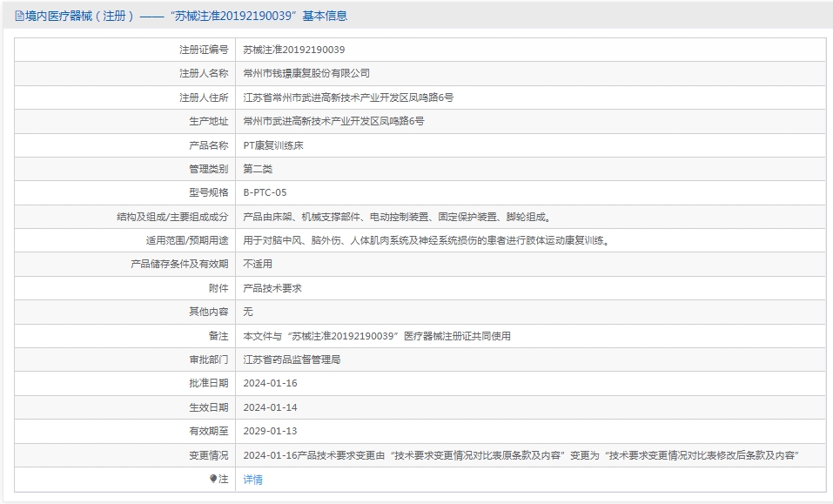Click the 产品技术要求 attachment value

(272, 287)
